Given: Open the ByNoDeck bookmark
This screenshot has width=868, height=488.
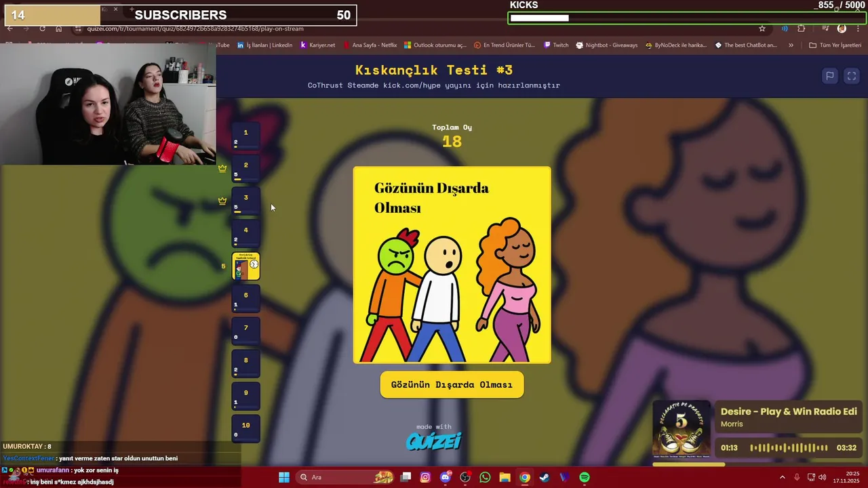Looking at the screenshot, I should coord(676,45).
